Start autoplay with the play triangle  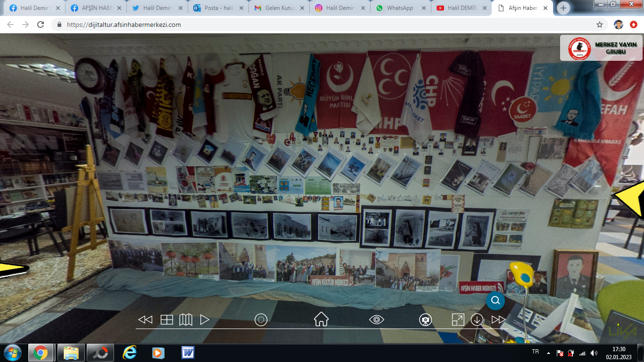click(204, 320)
